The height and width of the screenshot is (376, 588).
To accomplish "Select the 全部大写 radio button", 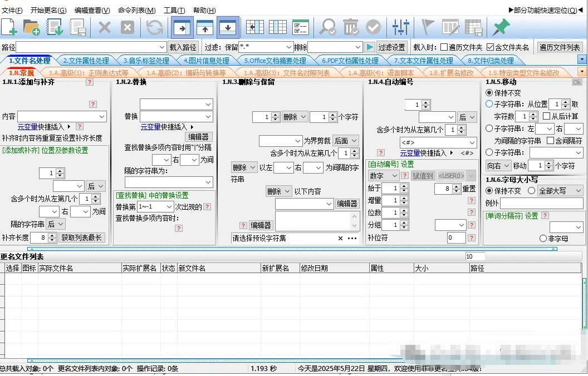I will [x=531, y=191].
